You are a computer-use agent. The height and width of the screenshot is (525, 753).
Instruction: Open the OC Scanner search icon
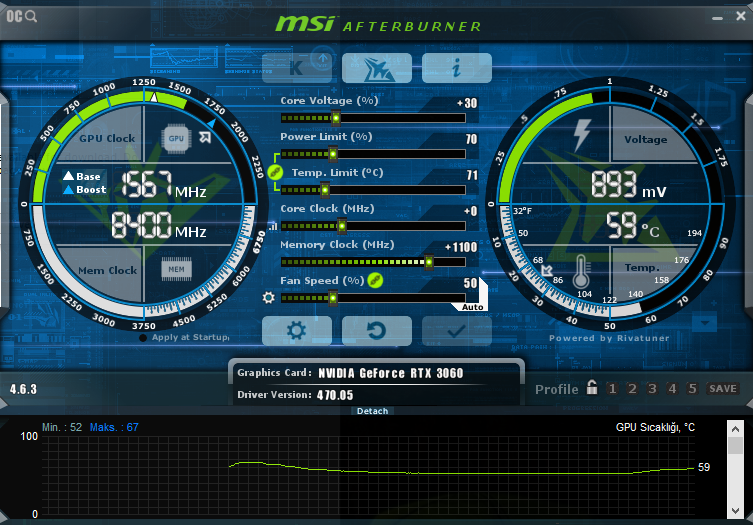[22, 16]
